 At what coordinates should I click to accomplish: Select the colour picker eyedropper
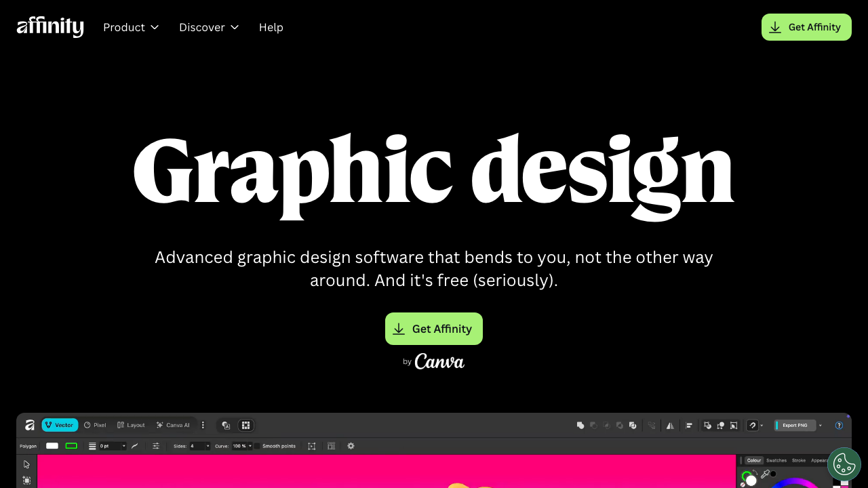pos(765,474)
